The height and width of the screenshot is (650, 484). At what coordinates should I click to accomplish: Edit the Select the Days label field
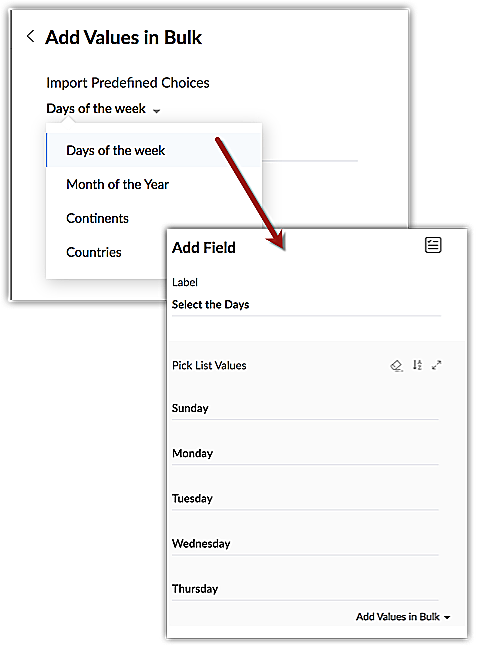[x=306, y=305]
